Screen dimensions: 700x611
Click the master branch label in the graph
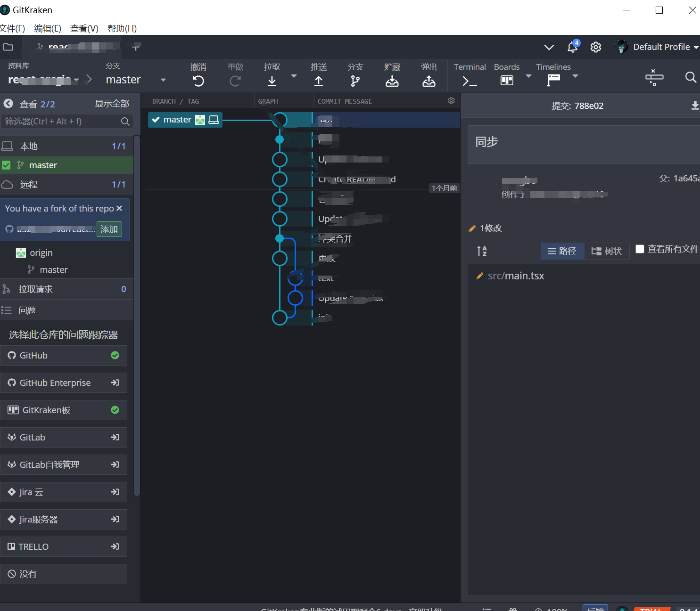tap(185, 120)
